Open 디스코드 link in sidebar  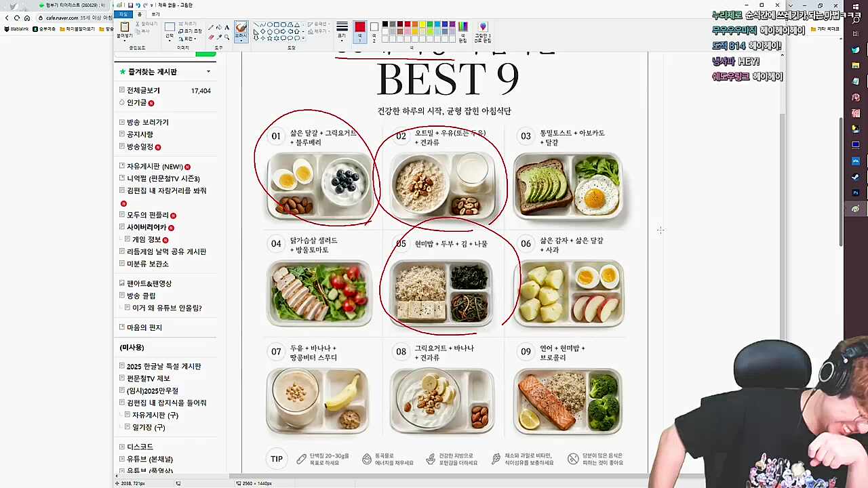click(x=140, y=447)
